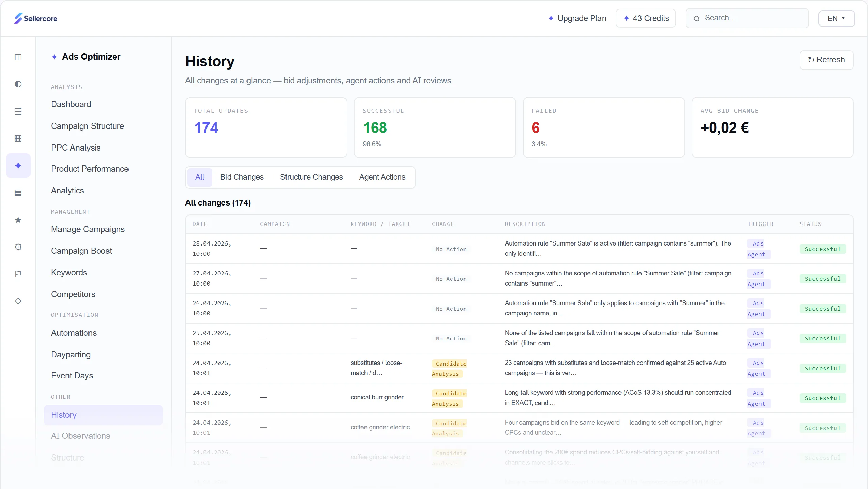
Task: Click the lined document icon in the rail
Action: click(18, 193)
